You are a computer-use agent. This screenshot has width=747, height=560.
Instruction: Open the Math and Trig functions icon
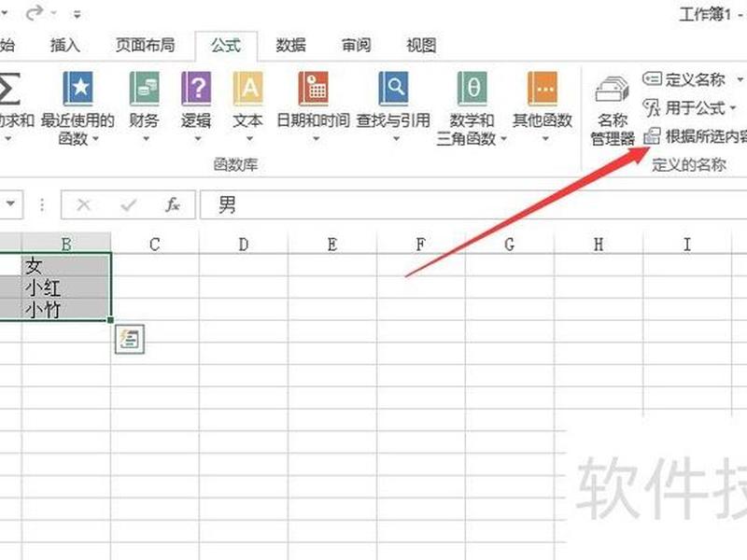pos(472,89)
